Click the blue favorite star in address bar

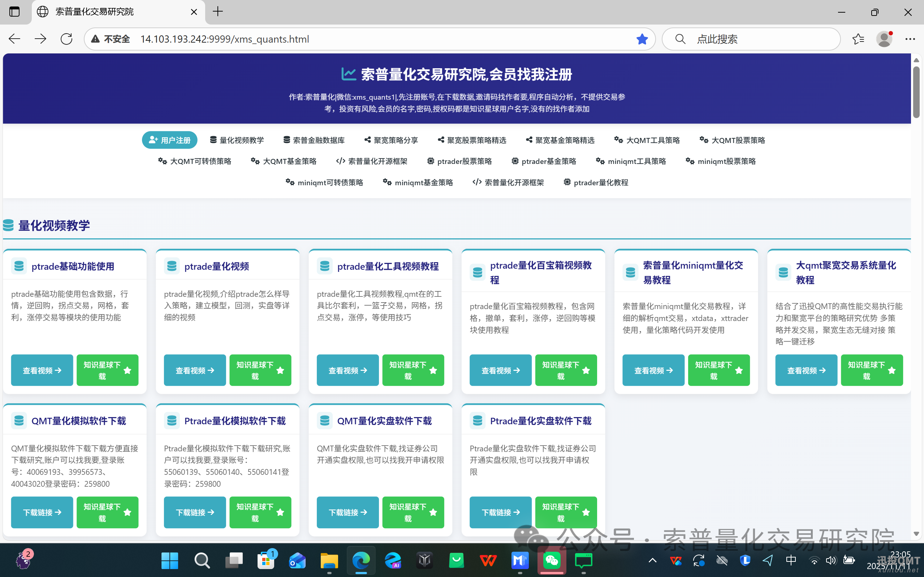point(642,39)
